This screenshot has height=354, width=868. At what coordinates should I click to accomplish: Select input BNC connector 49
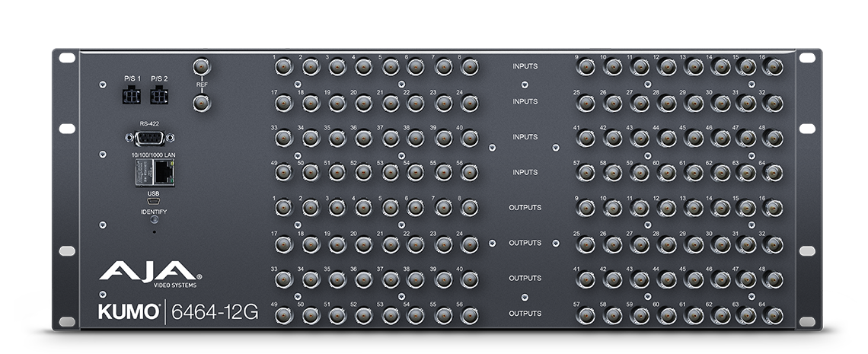pos(283,173)
